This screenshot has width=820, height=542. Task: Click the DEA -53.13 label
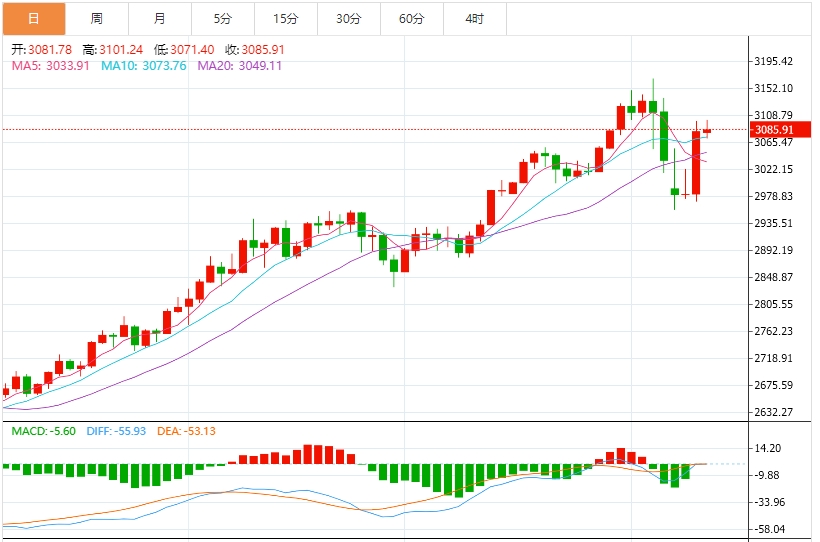(186, 431)
